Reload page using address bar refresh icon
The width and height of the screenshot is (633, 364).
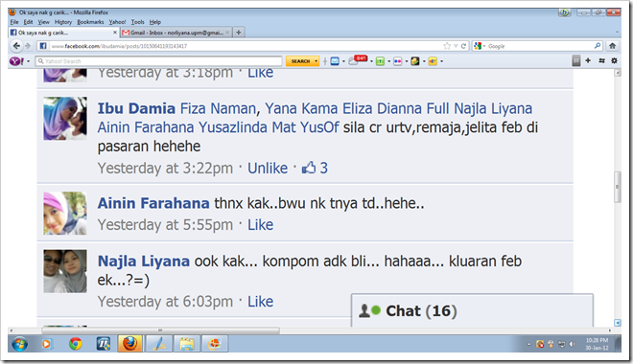463,46
